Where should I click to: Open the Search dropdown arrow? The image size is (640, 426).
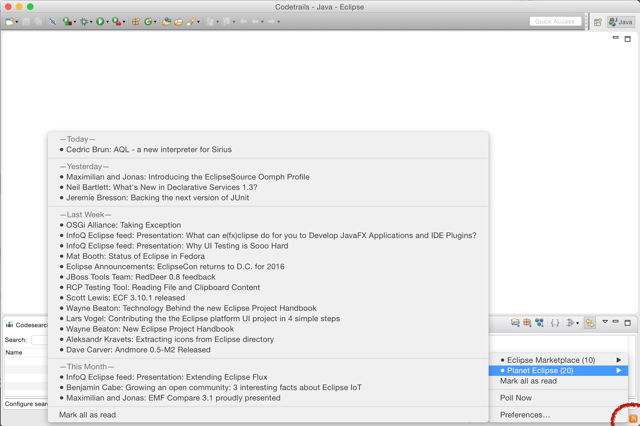click(x=198, y=22)
